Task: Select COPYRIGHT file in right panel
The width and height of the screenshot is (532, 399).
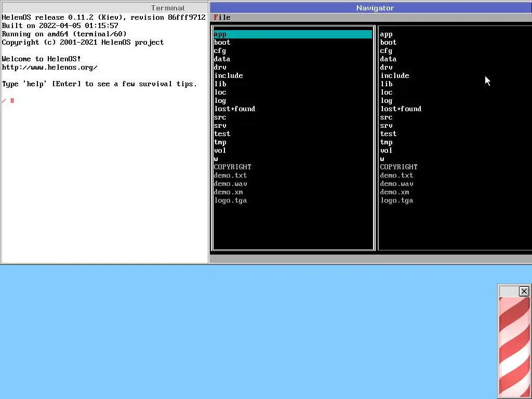Action: 398,167
